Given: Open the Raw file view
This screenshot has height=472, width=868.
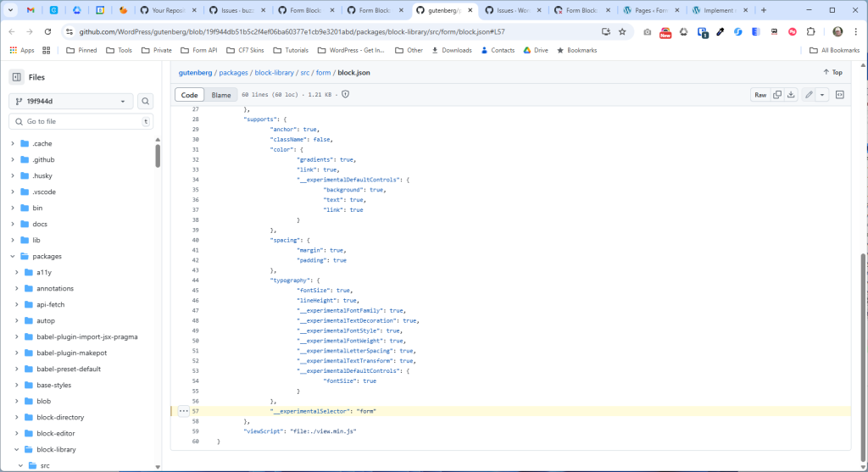Looking at the screenshot, I should click(760, 95).
